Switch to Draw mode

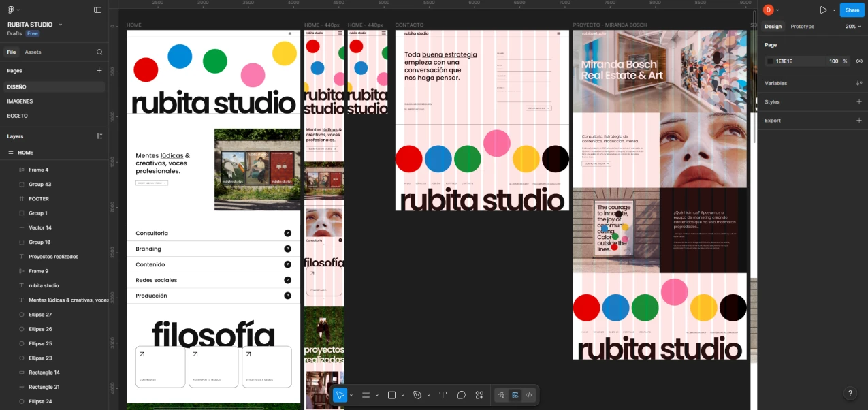coord(502,395)
